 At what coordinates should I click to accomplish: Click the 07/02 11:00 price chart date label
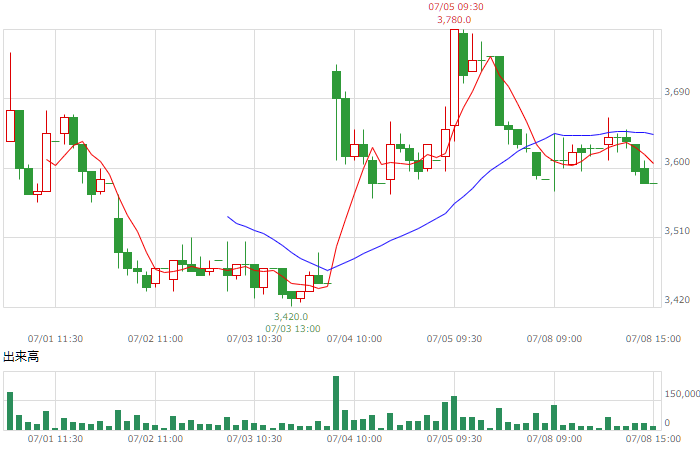[155, 339]
